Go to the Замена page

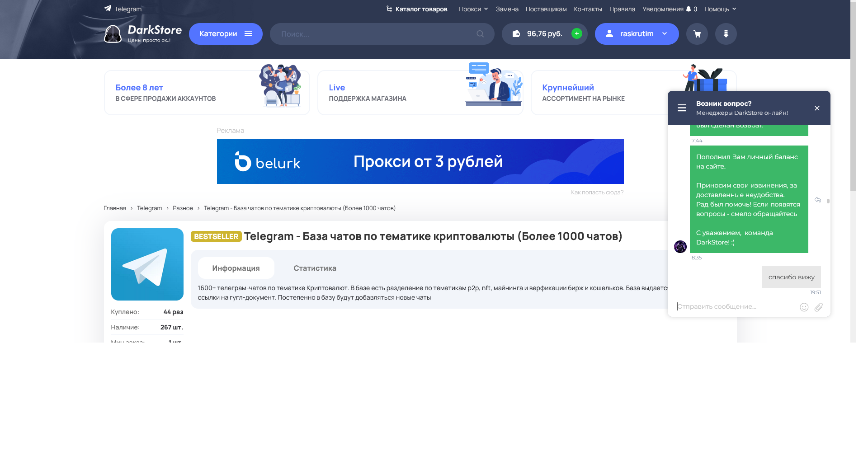coord(507,9)
